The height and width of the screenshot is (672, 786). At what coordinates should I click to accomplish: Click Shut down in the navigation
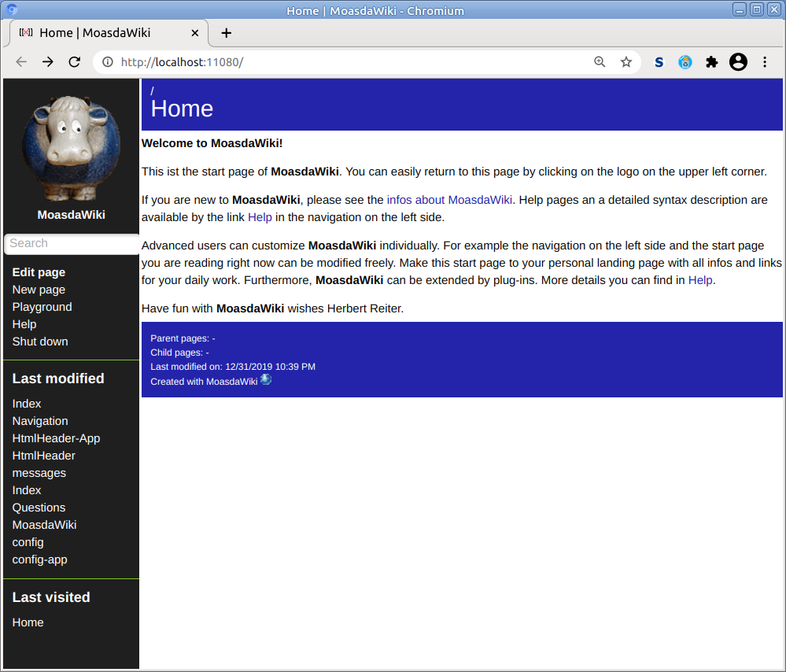[40, 342]
